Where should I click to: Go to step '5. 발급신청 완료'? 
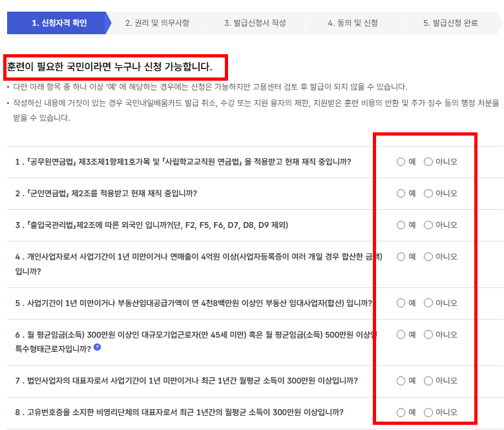tap(450, 23)
